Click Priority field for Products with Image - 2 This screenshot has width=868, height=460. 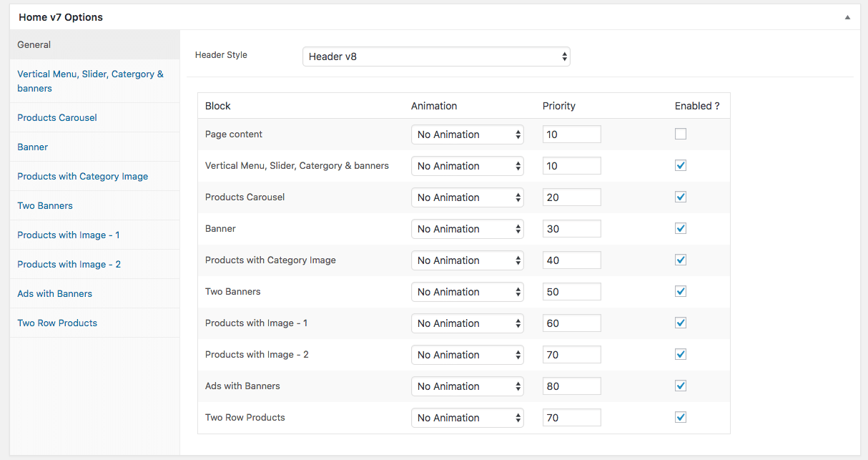click(572, 355)
